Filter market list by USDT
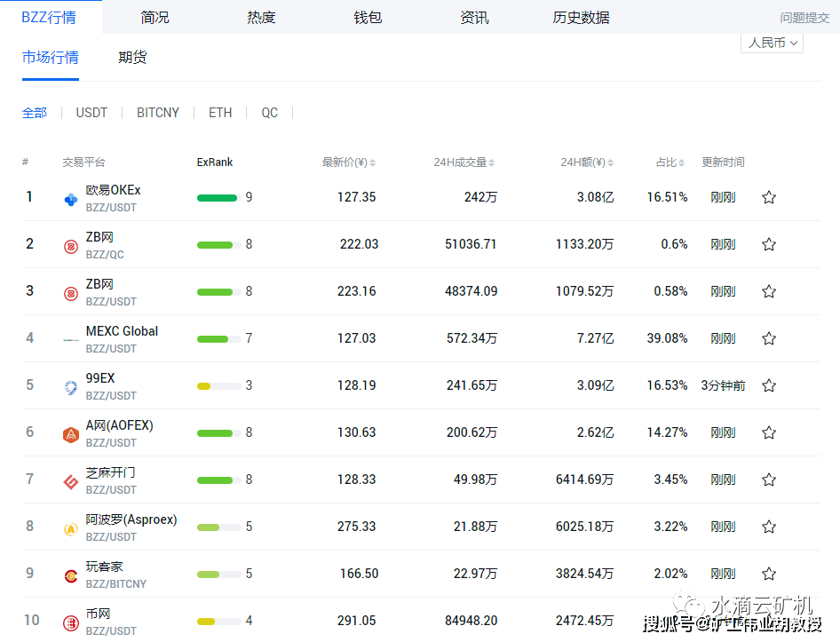The width and height of the screenshot is (840, 642). [x=91, y=113]
